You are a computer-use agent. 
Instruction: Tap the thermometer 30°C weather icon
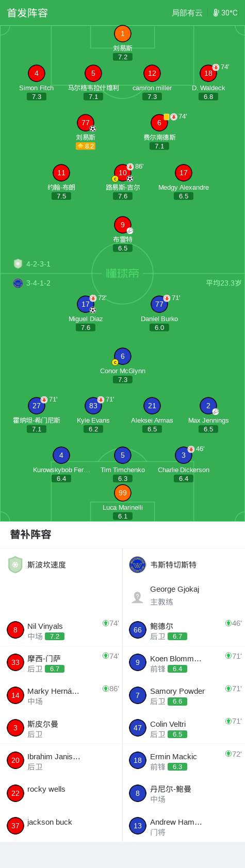(x=216, y=13)
